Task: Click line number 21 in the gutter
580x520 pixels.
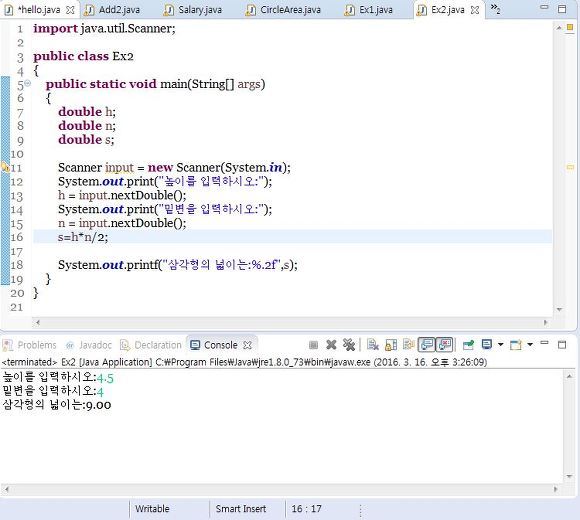Action: click(17, 307)
